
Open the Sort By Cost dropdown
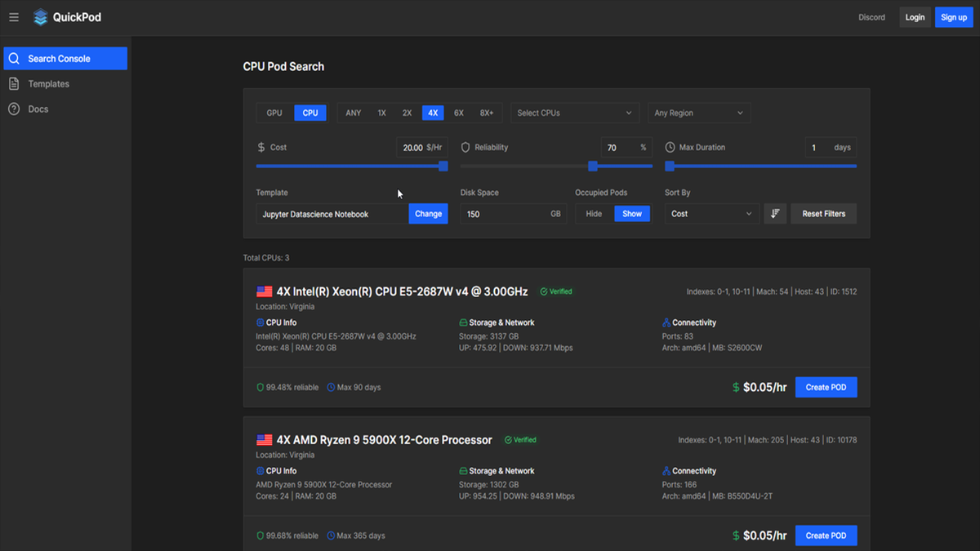712,214
